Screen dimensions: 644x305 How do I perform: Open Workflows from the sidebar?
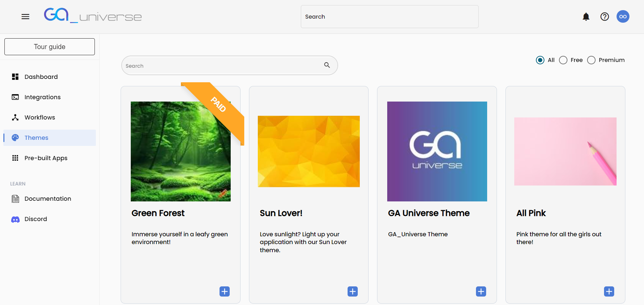pyautogui.click(x=49, y=117)
